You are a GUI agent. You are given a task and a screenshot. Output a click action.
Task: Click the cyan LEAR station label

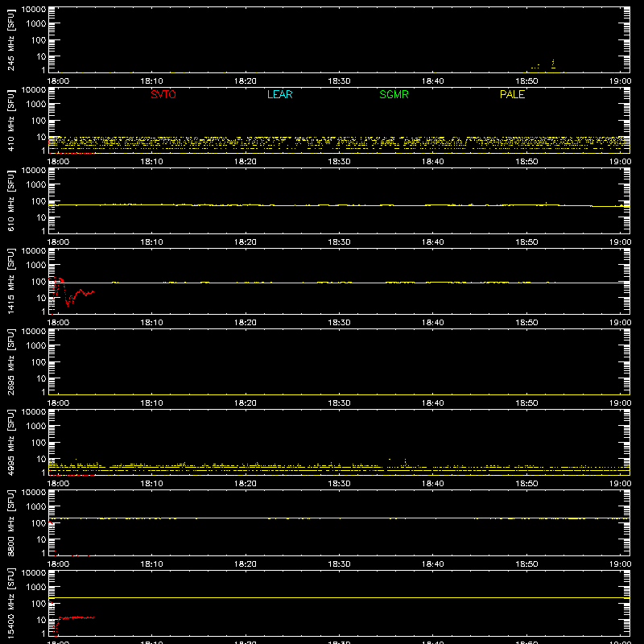coord(279,94)
